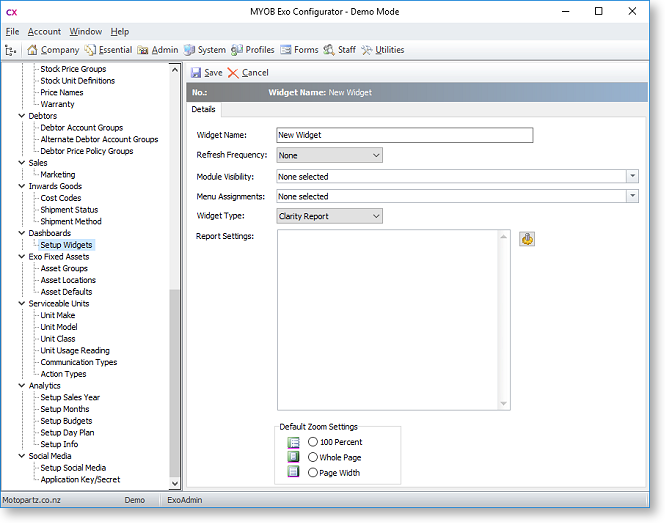
Task: Click the tree panel scrollbar thumb
Action: (x=175, y=383)
